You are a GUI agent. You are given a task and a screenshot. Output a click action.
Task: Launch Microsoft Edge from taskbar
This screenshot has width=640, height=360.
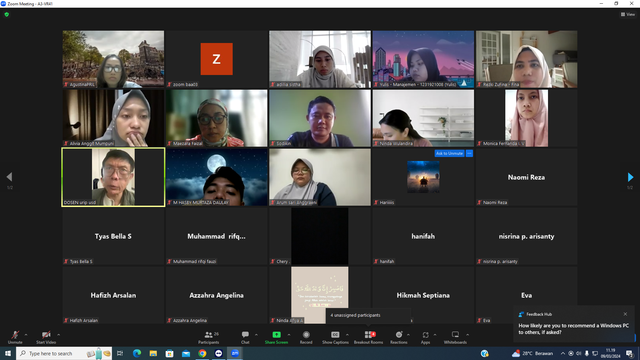[x=137, y=353]
